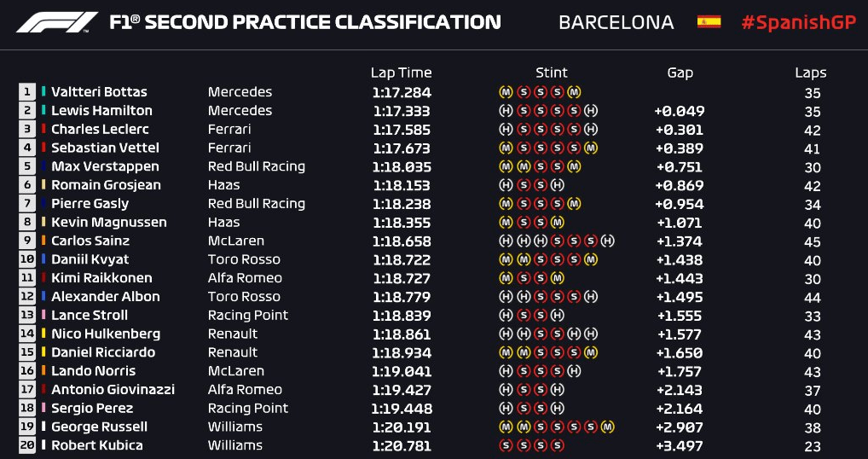The height and width of the screenshot is (459, 868).
Task: Select the Laps column header
Action: [810, 73]
